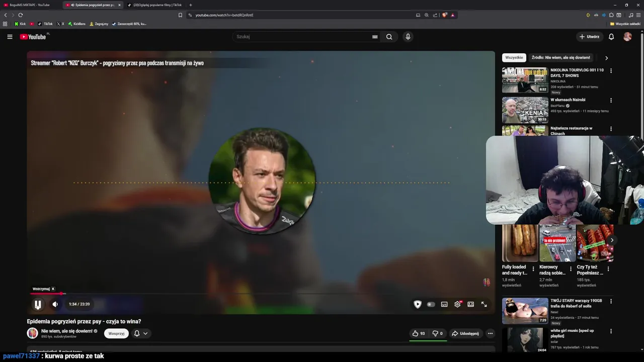Enter fullscreen mode in the player
Image resolution: width=644 pixels, height=362 pixels.
coord(484,304)
